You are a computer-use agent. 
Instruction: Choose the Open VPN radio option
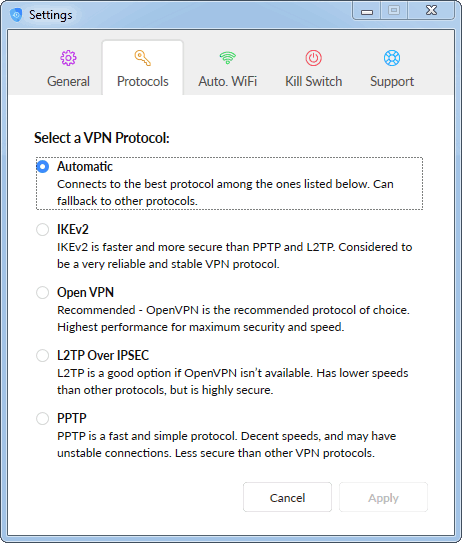[43, 292]
